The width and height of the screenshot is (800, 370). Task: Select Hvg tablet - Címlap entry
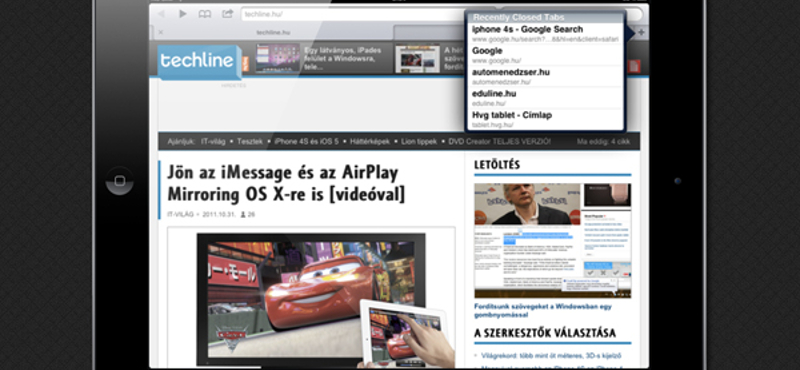(545, 119)
